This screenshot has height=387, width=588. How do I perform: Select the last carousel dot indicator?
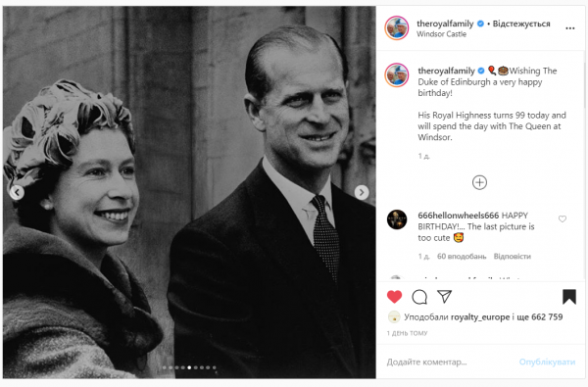(214, 367)
